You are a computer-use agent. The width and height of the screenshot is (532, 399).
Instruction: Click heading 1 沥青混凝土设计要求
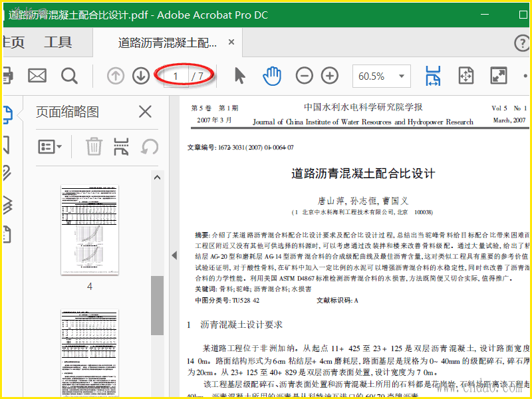click(235, 325)
